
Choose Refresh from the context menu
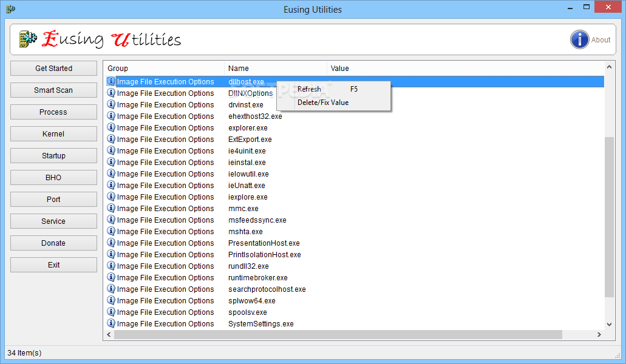click(333, 89)
